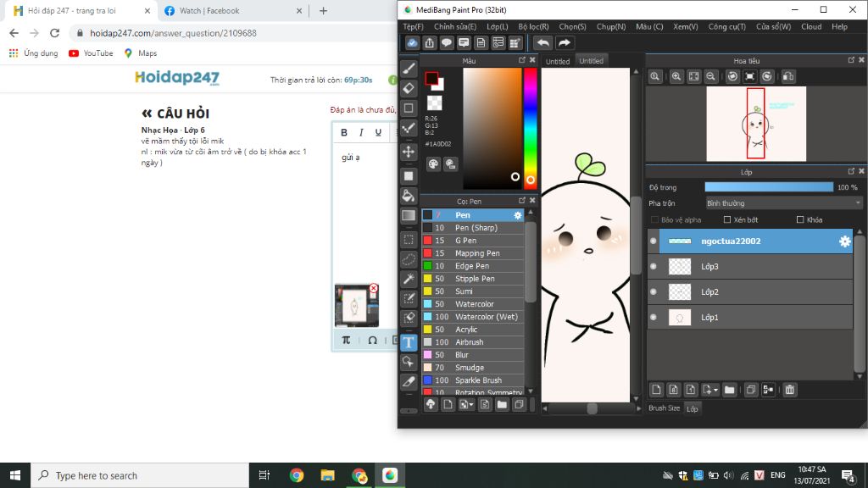Select the Gradient tool
This screenshot has height=488, width=868.
tap(409, 215)
